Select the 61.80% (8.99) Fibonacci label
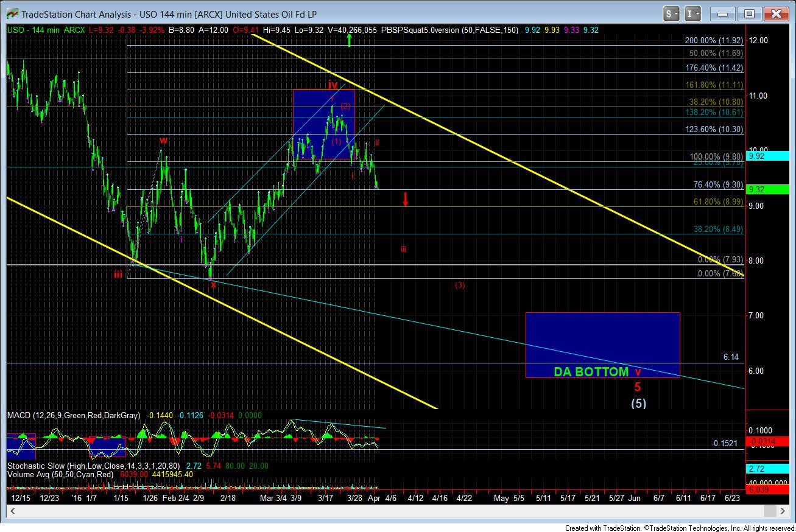This screenshot has height=532, width=796. point(719,202)
